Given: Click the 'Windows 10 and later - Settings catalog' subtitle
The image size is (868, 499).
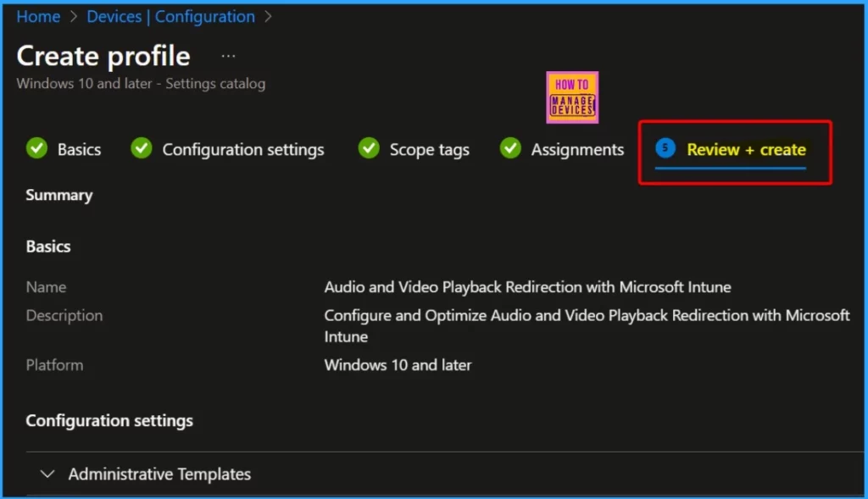Looking at the screenshot, I should (142, 84).
